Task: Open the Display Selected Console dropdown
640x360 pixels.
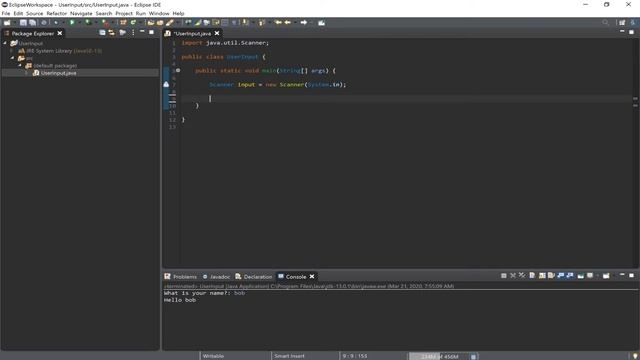Action: tap(590, 276)
